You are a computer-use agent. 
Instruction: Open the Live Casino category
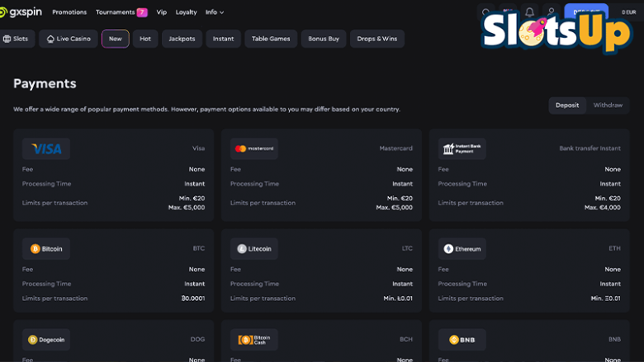[x=69, y=39]
